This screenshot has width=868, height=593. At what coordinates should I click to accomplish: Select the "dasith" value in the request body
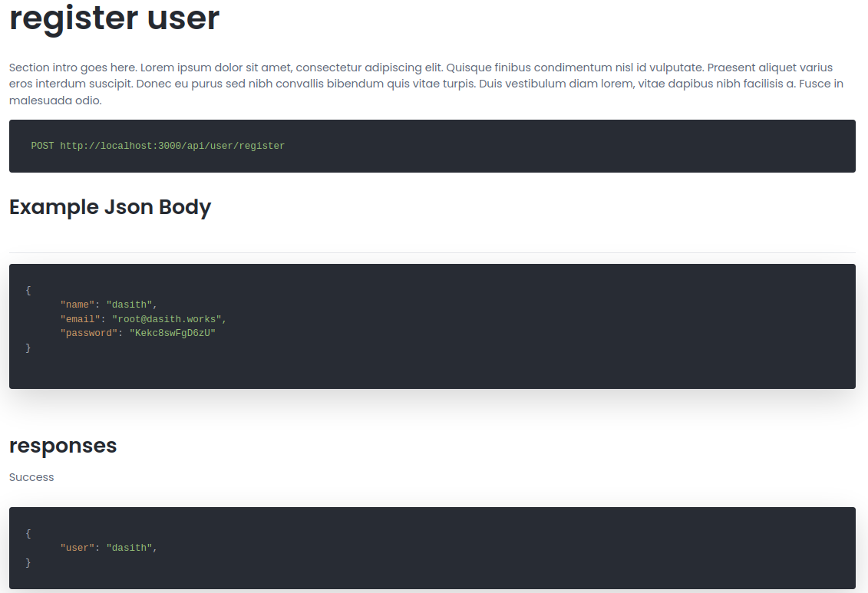(x=129, y=305)
